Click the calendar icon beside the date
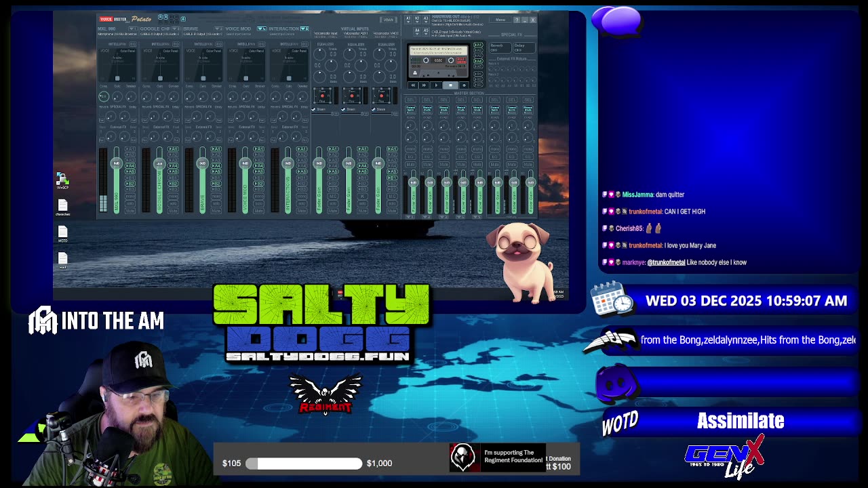 click(612, 298)
